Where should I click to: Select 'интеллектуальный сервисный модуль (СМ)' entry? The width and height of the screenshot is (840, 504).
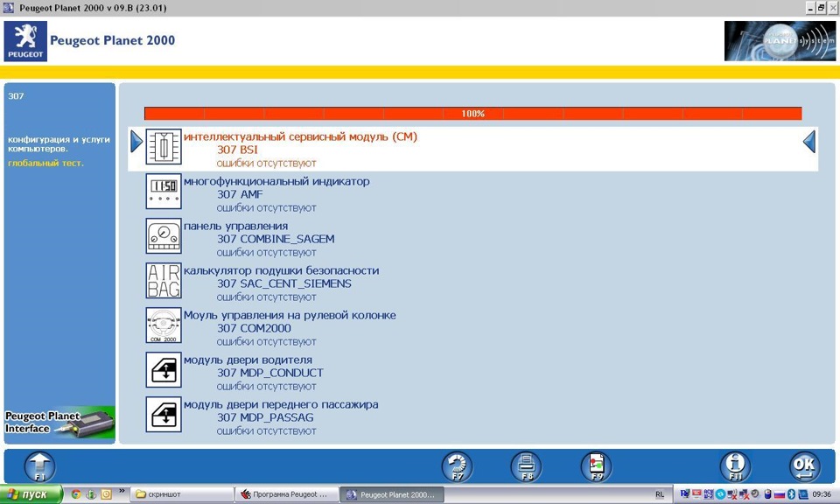click(300, 136)
